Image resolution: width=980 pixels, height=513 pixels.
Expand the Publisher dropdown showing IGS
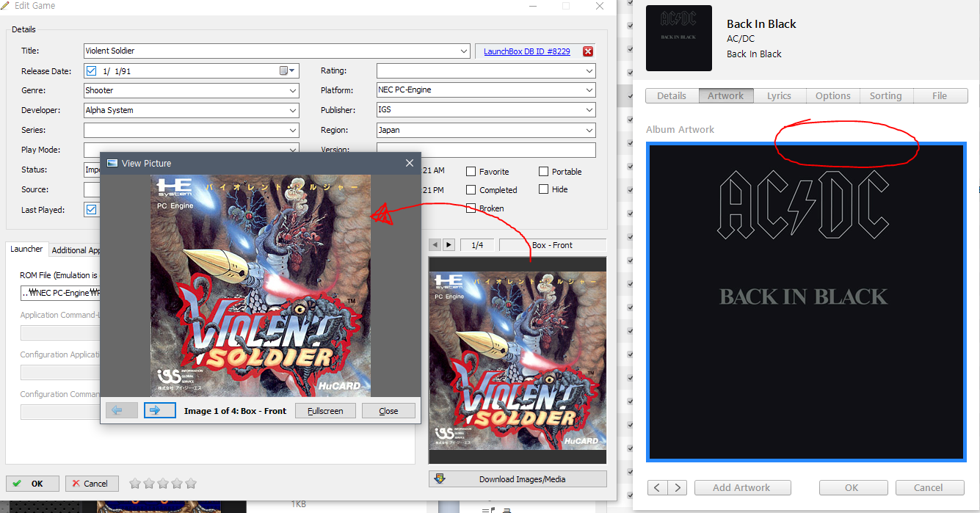point(589,110)
